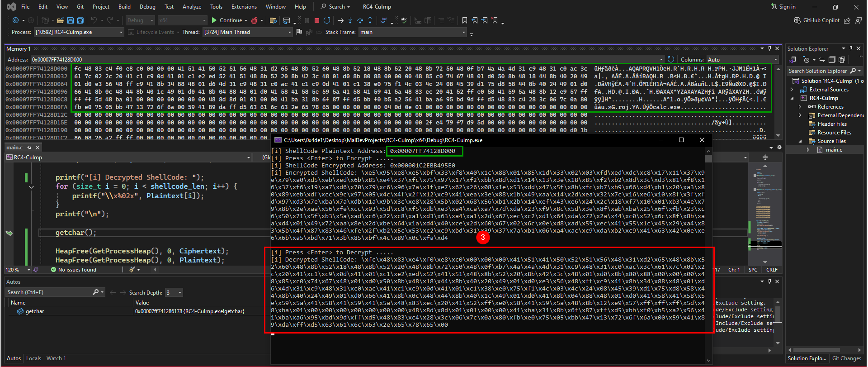Open the Extensions menu

tap(244, 7)
